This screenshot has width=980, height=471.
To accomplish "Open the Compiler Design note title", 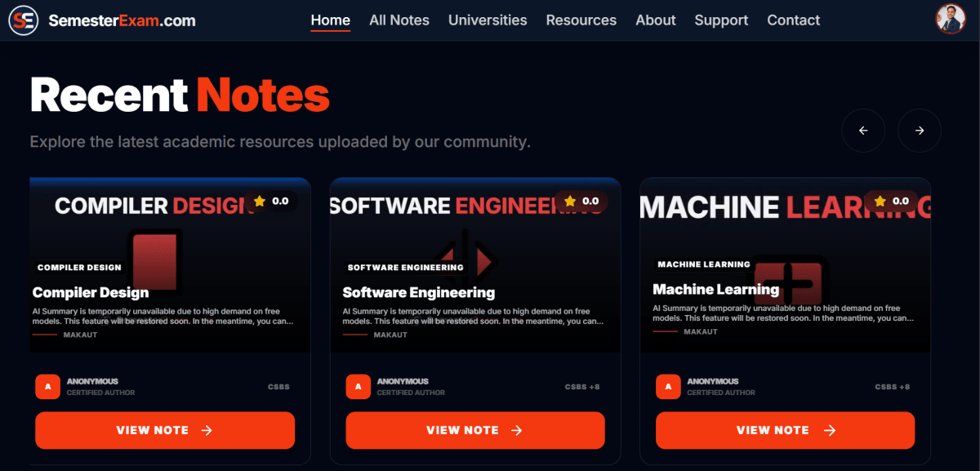I will tap(91, 292).
